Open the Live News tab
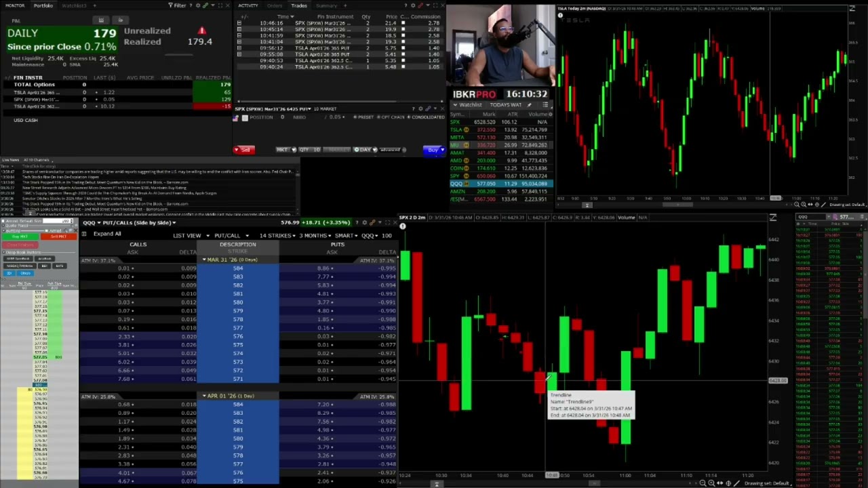868x488 pixels. (9, 160)
